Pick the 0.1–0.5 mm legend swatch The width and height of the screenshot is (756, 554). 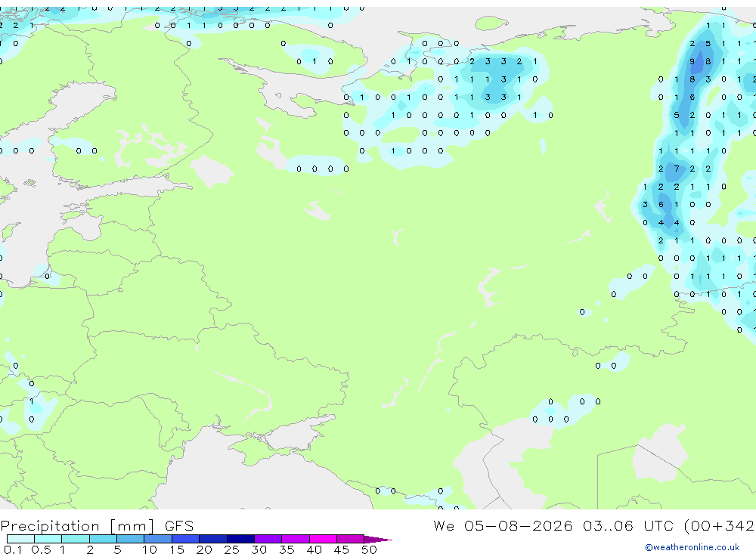coord(20,539)
